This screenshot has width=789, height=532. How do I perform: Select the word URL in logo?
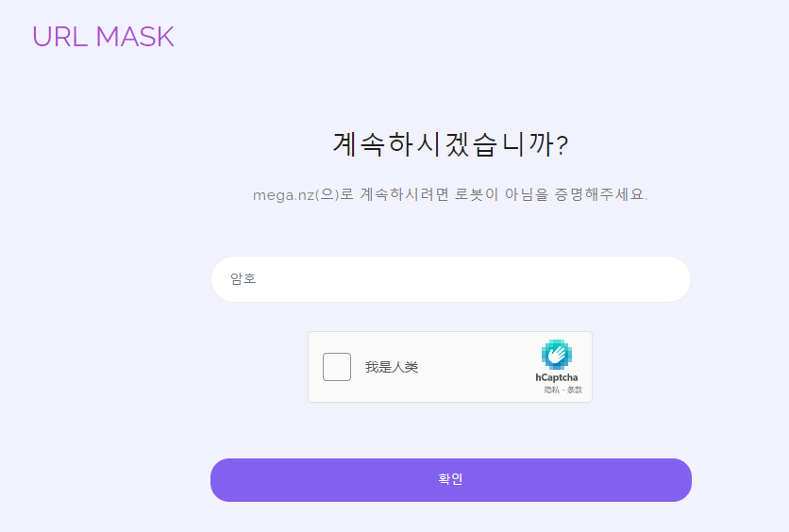(x=60, y=37)
